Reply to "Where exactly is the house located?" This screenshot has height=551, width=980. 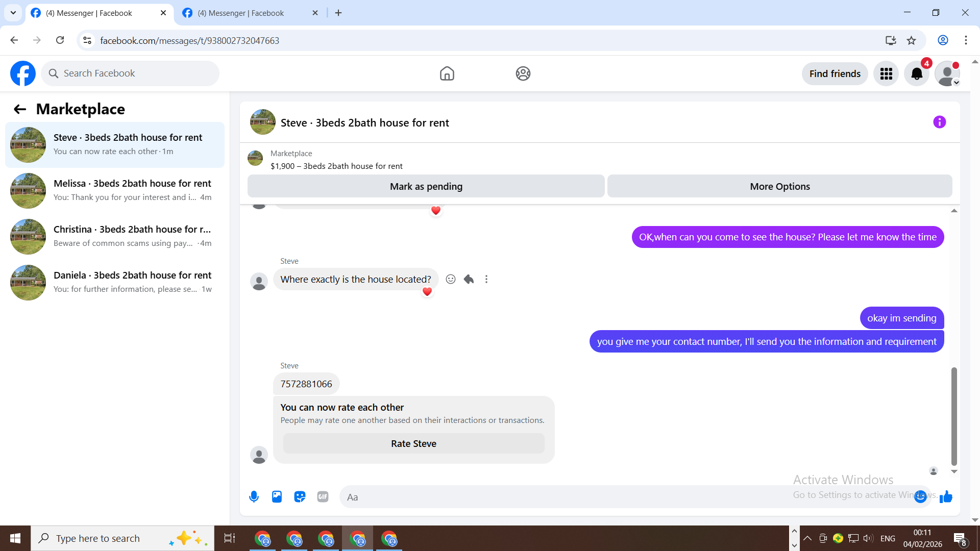[x=469, y=279]
